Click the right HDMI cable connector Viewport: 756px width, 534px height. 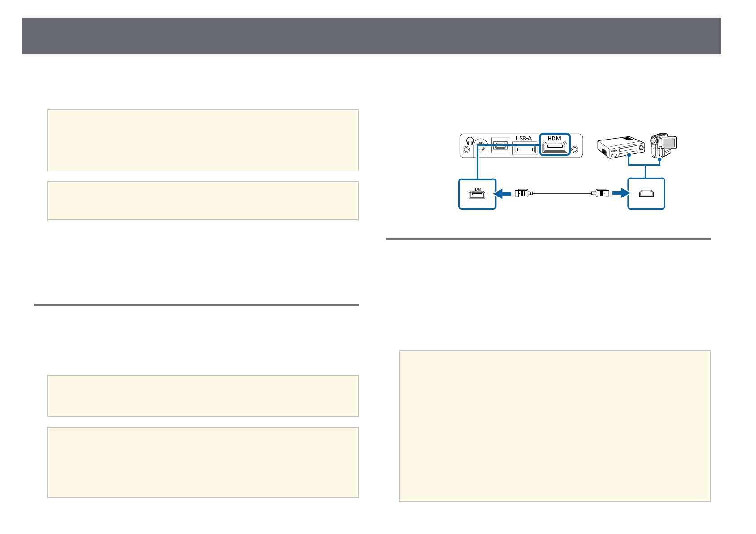(600, 193)
